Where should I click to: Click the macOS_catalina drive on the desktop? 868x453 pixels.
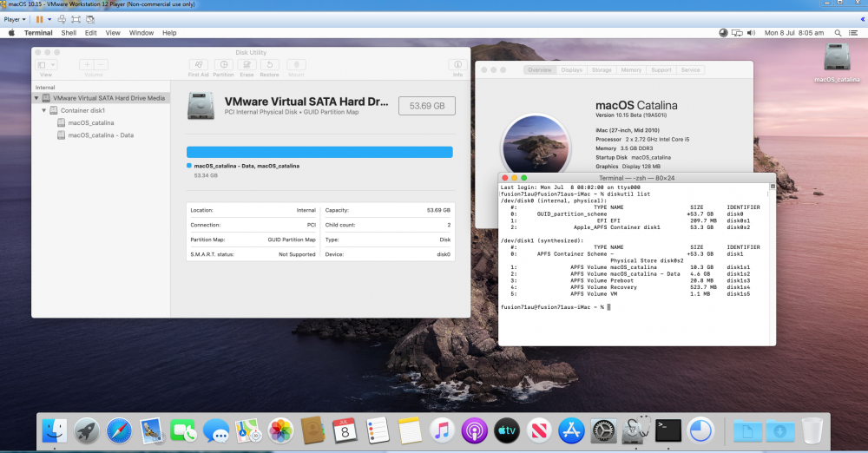tap(837, 62)
